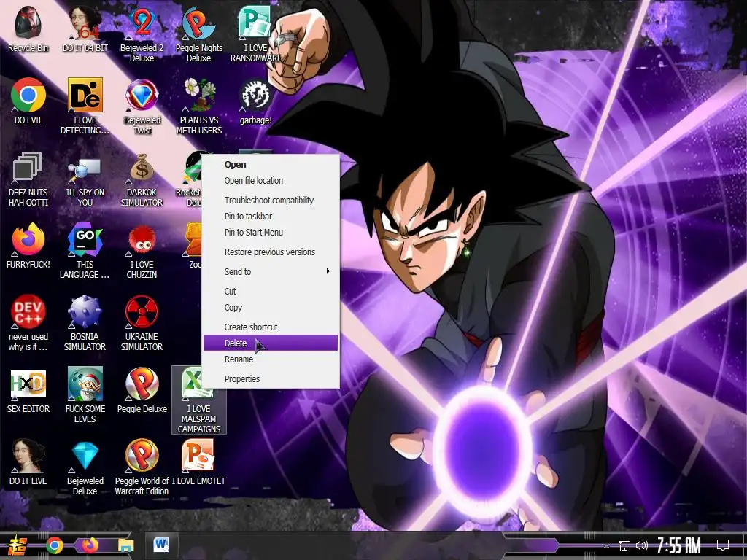Select the garbage! desktop shortcut
747x560 pixels.
coord(255,101)
